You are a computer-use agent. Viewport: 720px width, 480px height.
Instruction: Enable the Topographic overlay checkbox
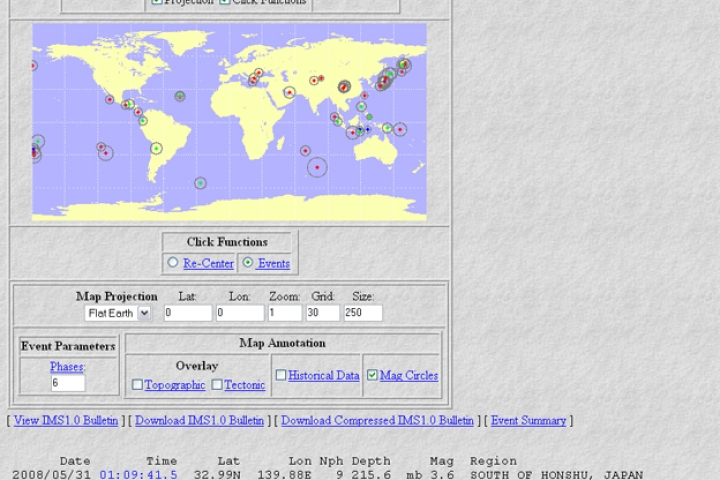[x=137, y=384]
